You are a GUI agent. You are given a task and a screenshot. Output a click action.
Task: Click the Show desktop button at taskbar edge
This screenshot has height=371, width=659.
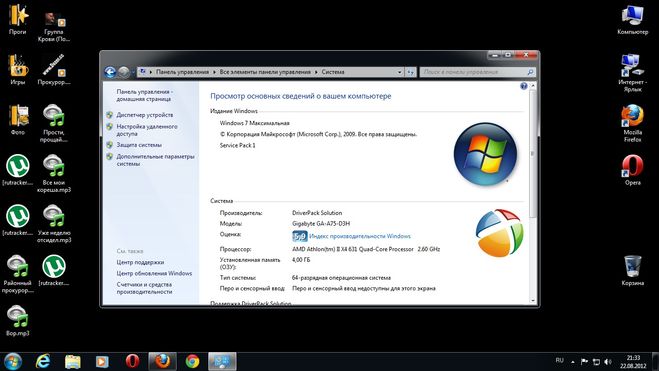[655, 361]
